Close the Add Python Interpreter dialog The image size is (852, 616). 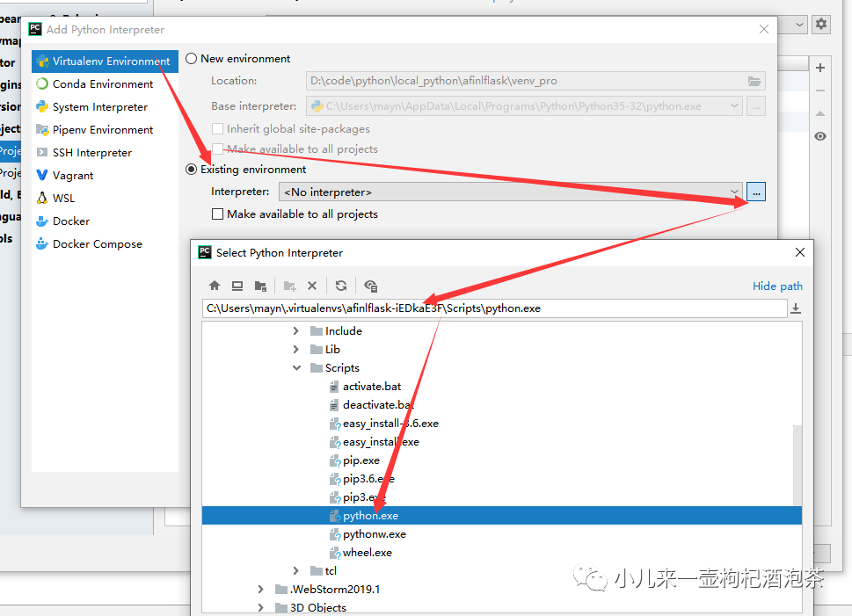pos(764,29)
